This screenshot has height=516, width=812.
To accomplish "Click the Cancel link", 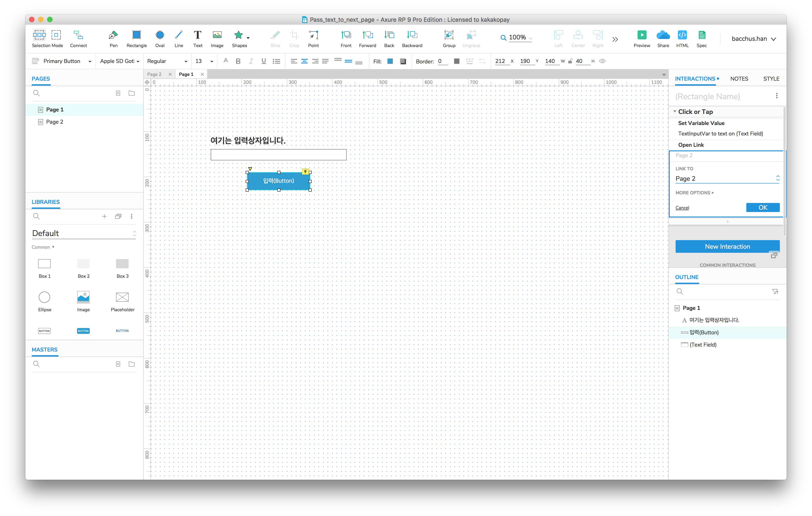I will pyautogui.click(x=682, y=208).
